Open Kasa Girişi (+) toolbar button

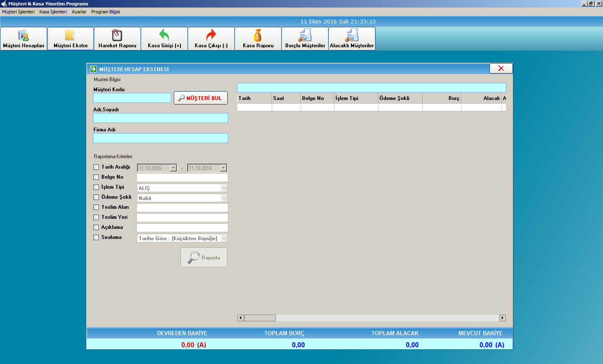164,38
